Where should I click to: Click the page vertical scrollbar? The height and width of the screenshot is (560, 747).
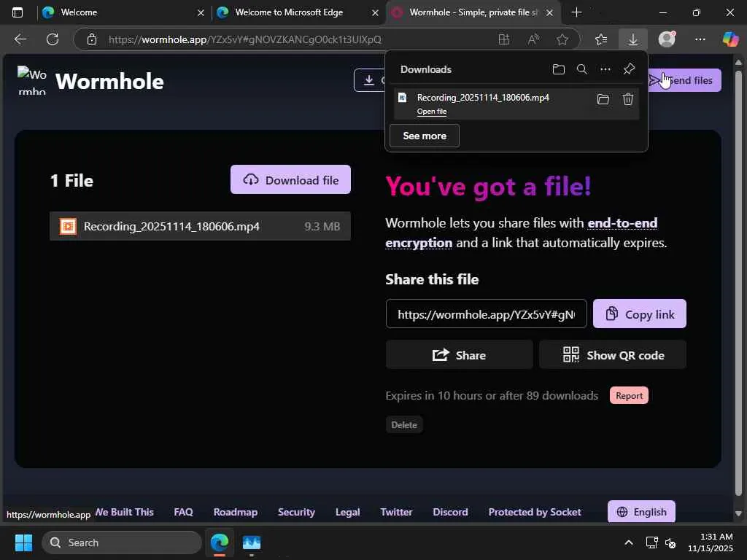pos(738,284)
